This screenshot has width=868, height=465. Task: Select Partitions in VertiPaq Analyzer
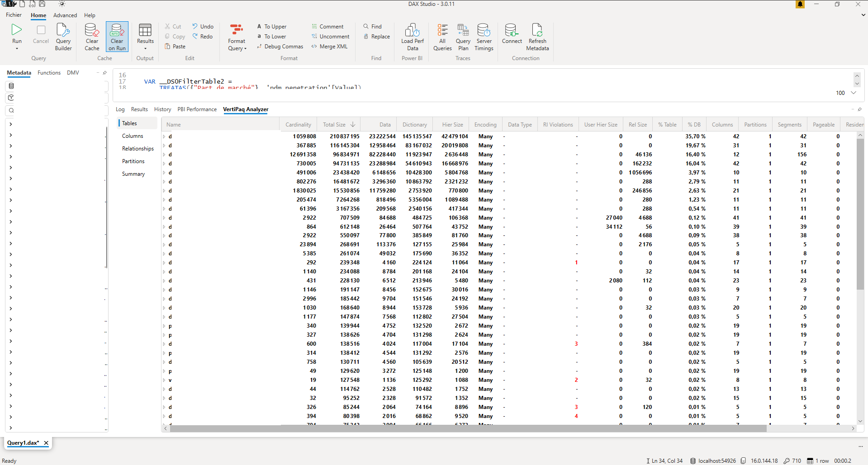tap(133, 161)
